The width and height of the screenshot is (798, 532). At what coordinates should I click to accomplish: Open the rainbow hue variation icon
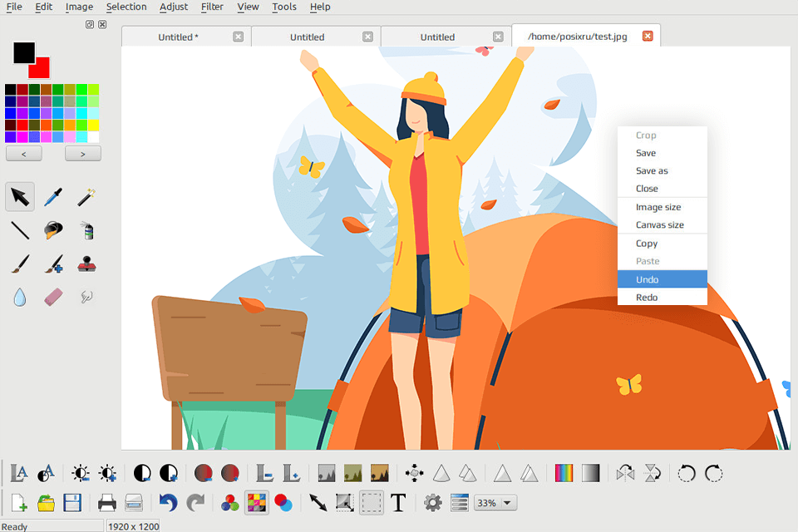pyautogui.click(x=564, y=474)
